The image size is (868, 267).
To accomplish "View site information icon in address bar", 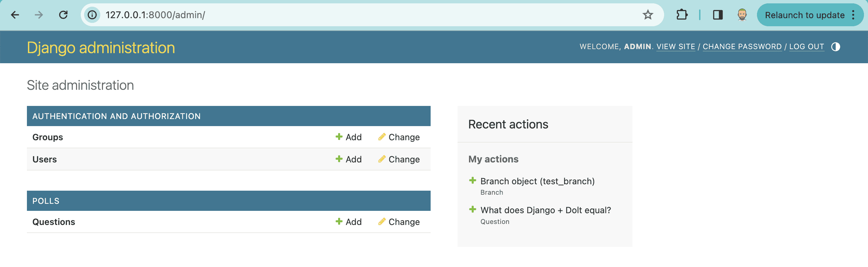I will coord(92,15).
